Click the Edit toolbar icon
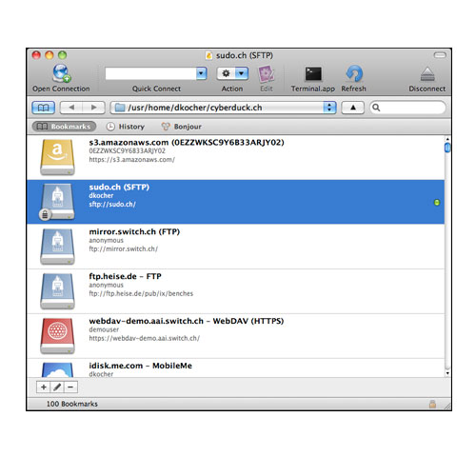The width and height of the screenshot is (476, 457). tap(266, 73)
